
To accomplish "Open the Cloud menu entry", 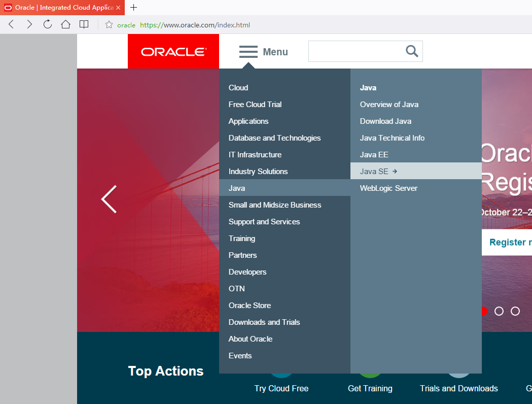I will pos(238,88).
